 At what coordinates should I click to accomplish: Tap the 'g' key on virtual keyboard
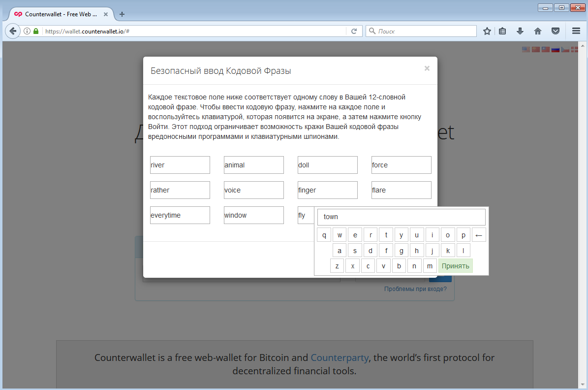(401, 250)
